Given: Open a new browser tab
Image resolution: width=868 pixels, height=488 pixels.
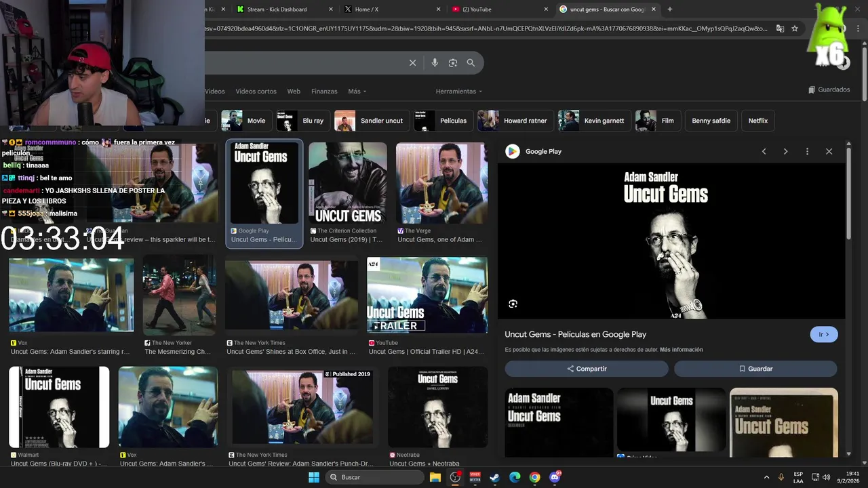Looking at the screenshot, I should (x=670, y=9).
